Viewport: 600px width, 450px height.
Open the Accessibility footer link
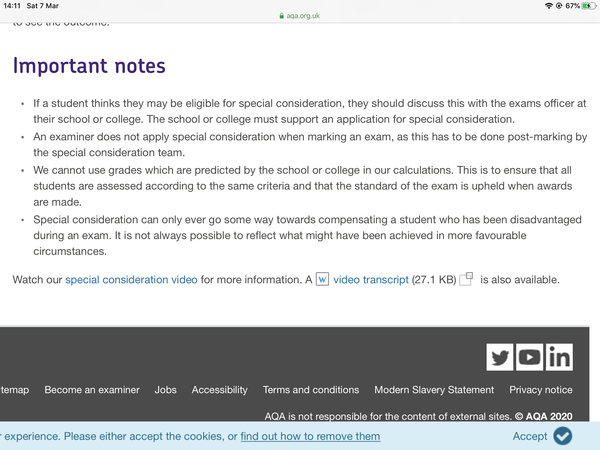(x=219, y=390)
